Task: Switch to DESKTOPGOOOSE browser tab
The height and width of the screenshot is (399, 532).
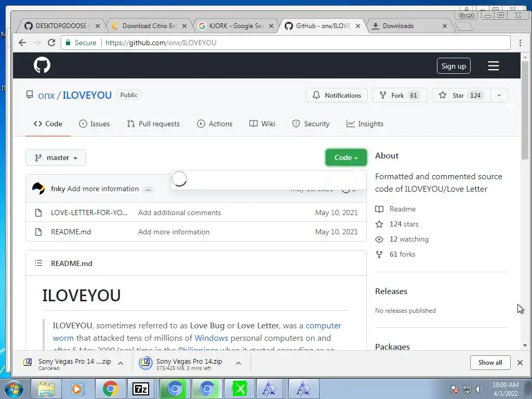Action: click(x=62, y=26)
